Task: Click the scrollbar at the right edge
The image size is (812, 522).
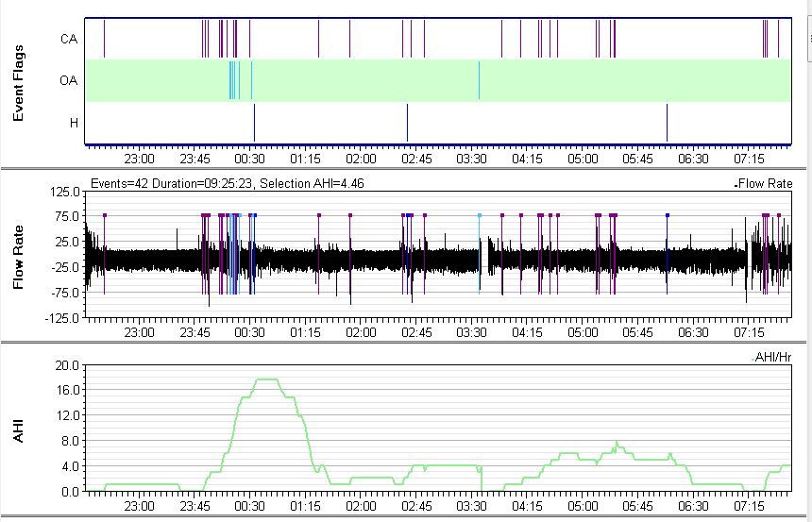Action: [809, 38]
